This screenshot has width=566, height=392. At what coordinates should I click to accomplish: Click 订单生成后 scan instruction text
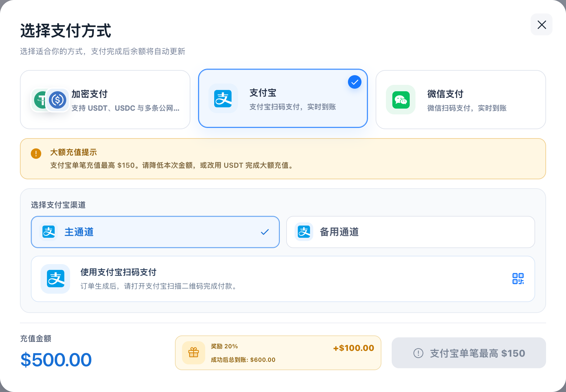coord(160,286)
